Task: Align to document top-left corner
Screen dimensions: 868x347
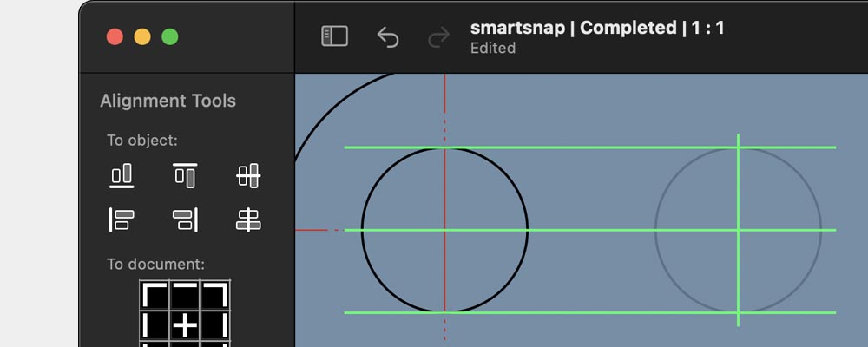Action: [155, 296]
